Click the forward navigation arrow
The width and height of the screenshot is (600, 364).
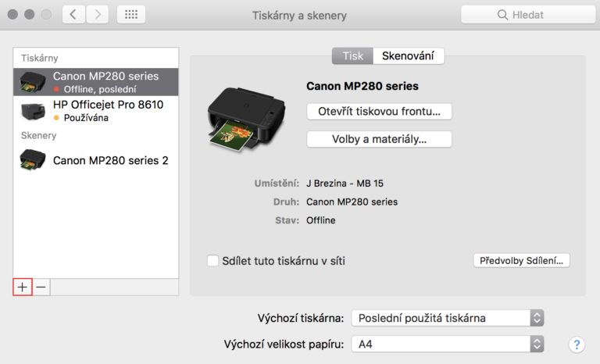(x=98, y=15)
